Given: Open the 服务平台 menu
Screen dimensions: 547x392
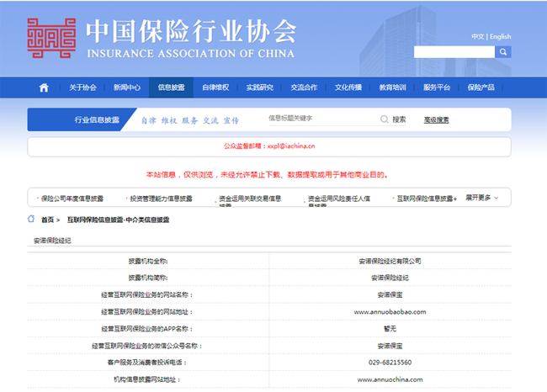Looking at the screenshot, I should (x=437, y=87).
